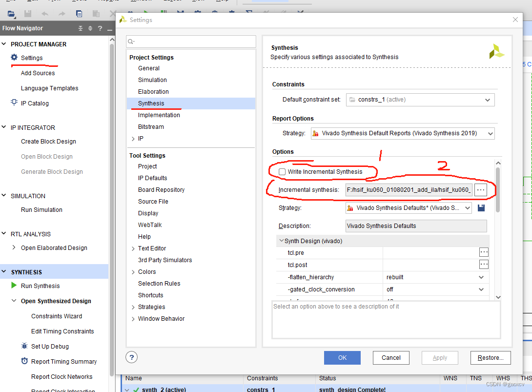Click Flow Navigator vertical scrollbar

point(112,210)
